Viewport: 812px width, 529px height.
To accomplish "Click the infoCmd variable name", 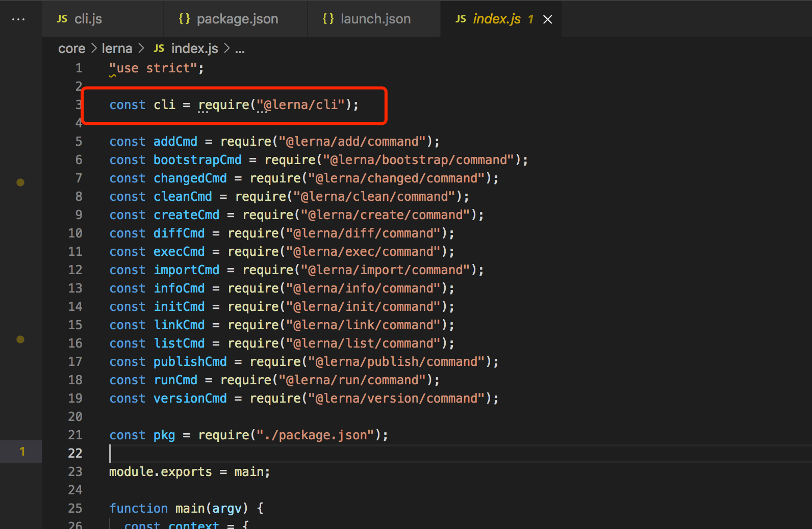I will click(179, 288).
